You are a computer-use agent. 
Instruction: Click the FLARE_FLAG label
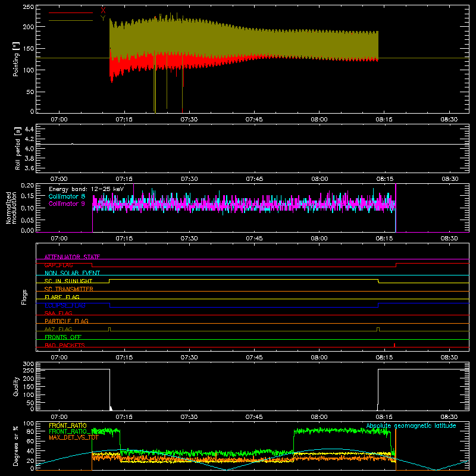click(62, 297)
